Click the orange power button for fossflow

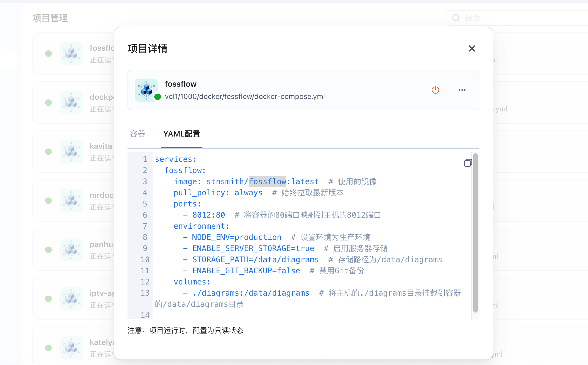435,90
